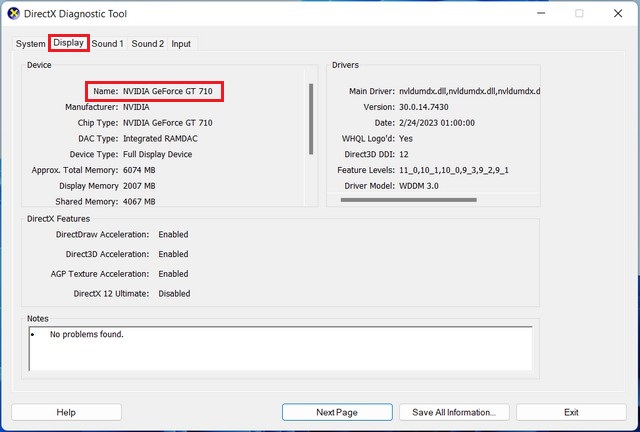Click the No problems found note
Viewport: 640px width, 432px height.
coord(87,334)
